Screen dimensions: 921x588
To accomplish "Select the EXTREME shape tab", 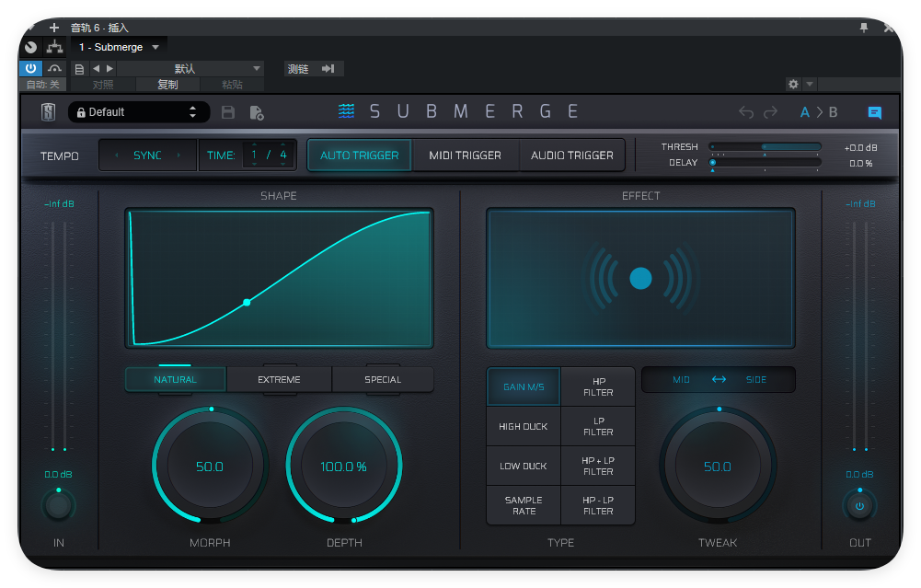I will (x=279, y=379).
